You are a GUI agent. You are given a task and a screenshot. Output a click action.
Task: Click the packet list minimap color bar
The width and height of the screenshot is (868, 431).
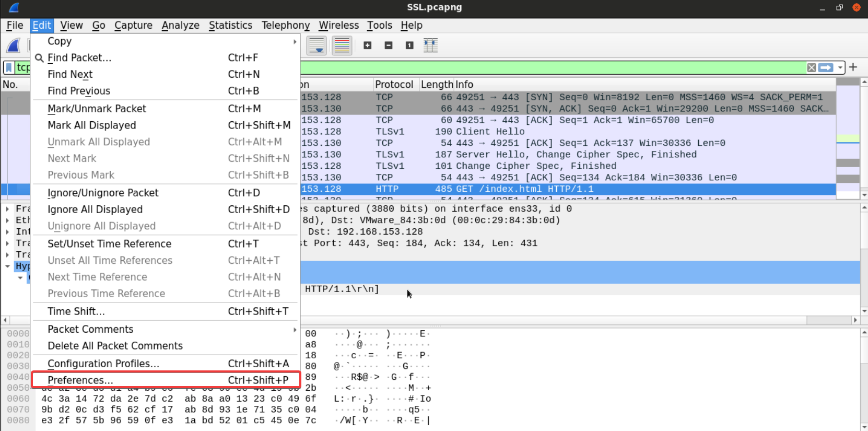848,138
